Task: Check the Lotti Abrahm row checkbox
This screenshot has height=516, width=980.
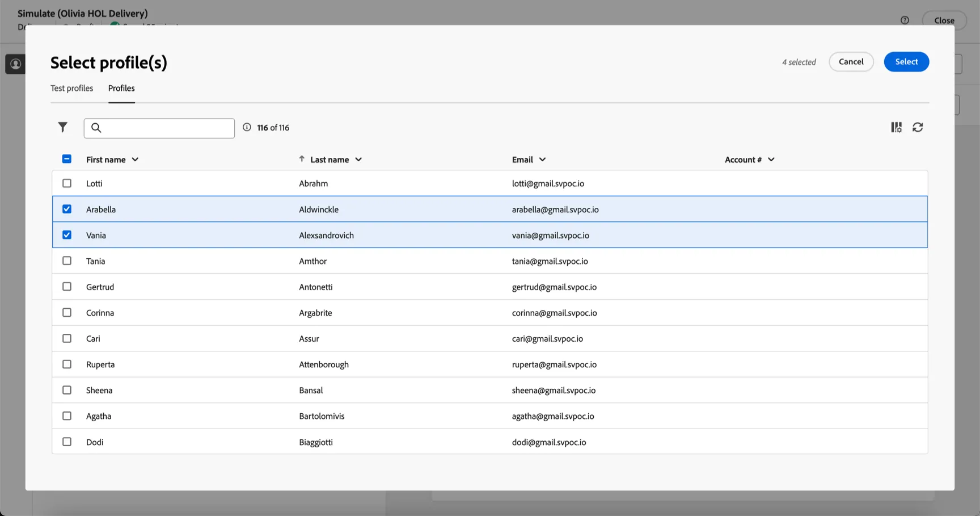Action: (67, 183)
